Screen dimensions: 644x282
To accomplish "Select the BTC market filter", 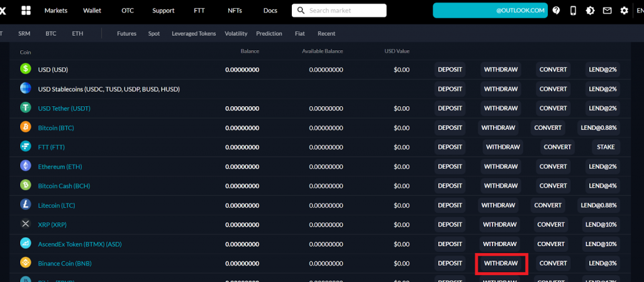I will [x=51, y=34].
